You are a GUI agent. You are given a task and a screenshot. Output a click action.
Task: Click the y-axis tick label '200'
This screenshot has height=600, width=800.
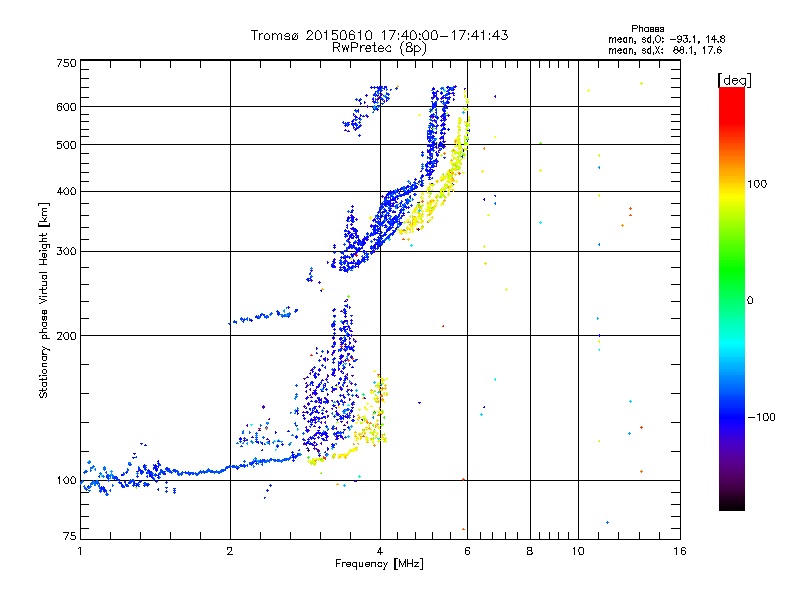point(67,336)
